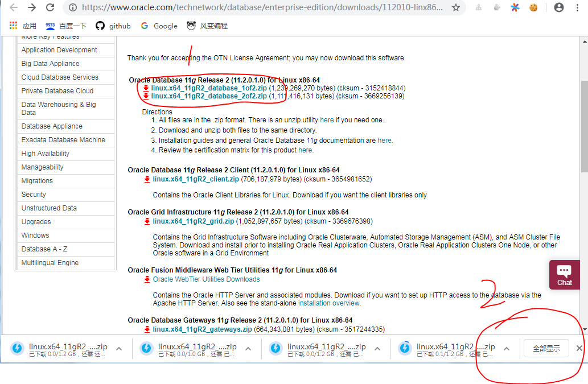
Task: Download linux.x64_11gR2_client.zip
Action: (x=196, y=179)
